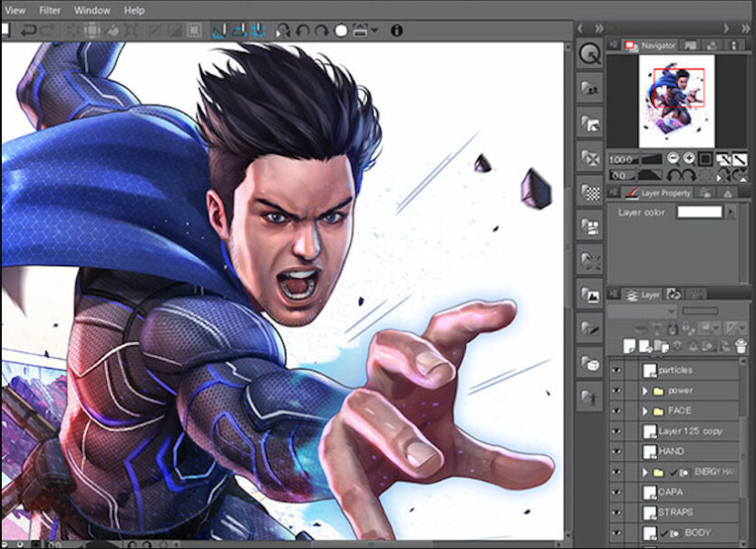756x549 pixels.
Task: Select the Zoom tool in the sidebar
Action: (x=590, y=53)
